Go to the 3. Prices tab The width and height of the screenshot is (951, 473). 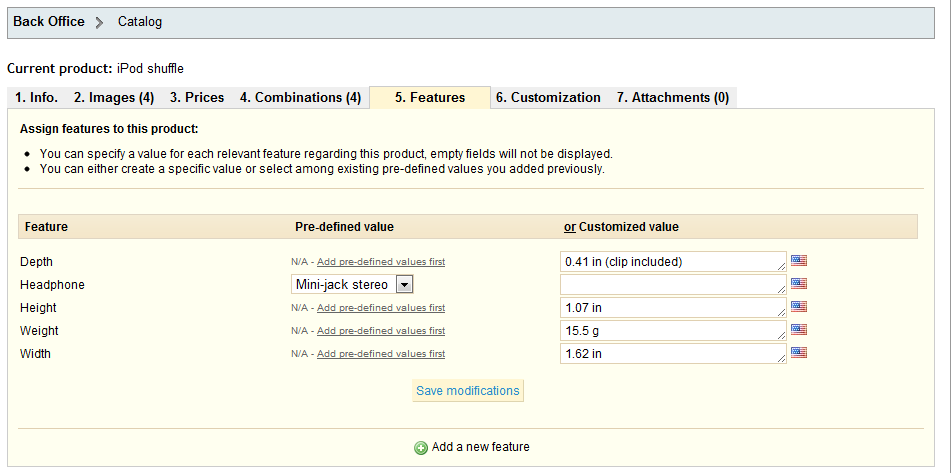[x=197, y=98]
